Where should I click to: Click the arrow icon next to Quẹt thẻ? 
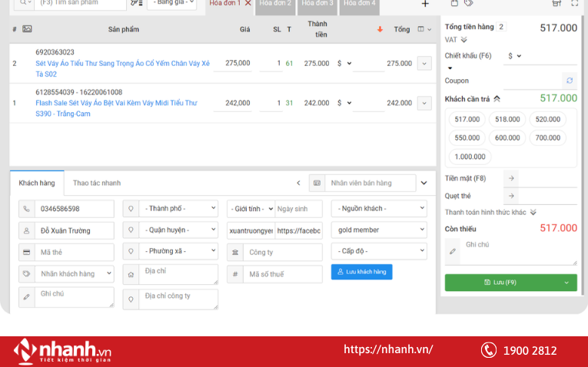[x=511, y=196]
